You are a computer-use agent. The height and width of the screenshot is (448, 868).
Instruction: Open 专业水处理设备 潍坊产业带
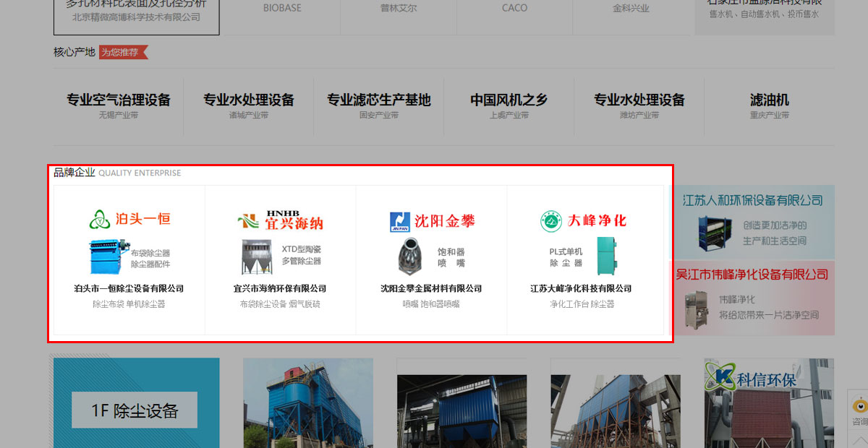(x=639, y=106)
